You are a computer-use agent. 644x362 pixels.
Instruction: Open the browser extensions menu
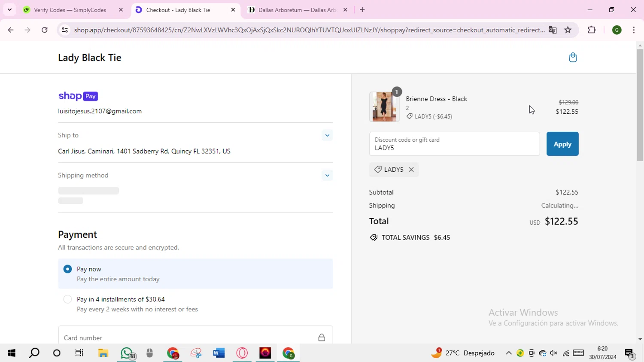tap(592, 30)
